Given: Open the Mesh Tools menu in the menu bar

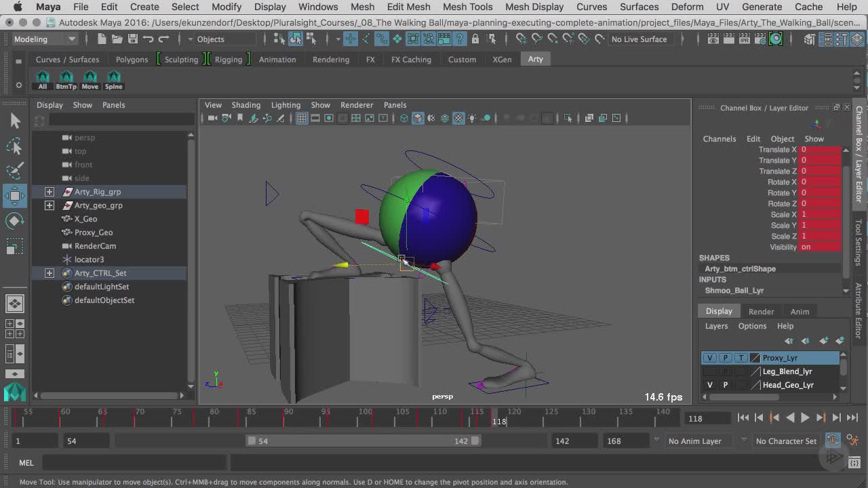Looking at the screenshot, I should [467, 7].
